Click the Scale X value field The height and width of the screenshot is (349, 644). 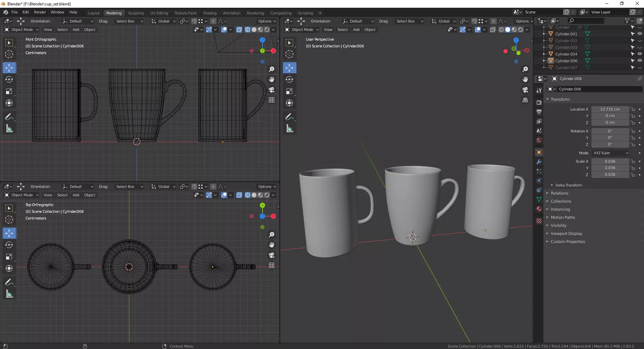point(610,161)
